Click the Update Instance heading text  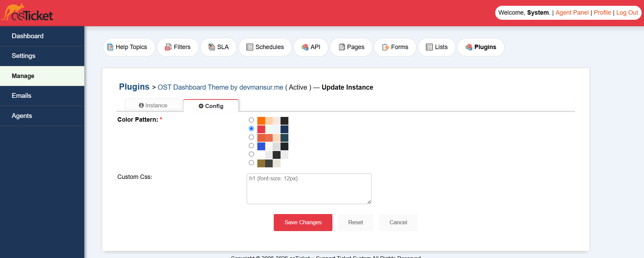347,87
